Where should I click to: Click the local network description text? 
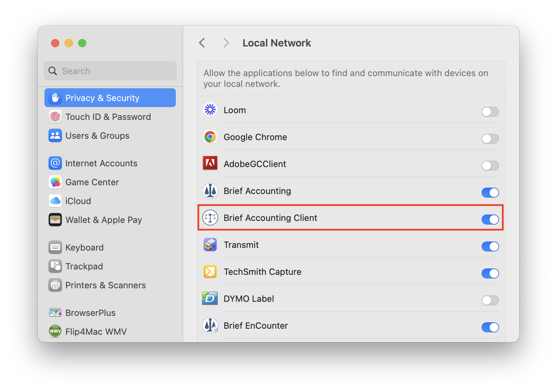(346, 78)
